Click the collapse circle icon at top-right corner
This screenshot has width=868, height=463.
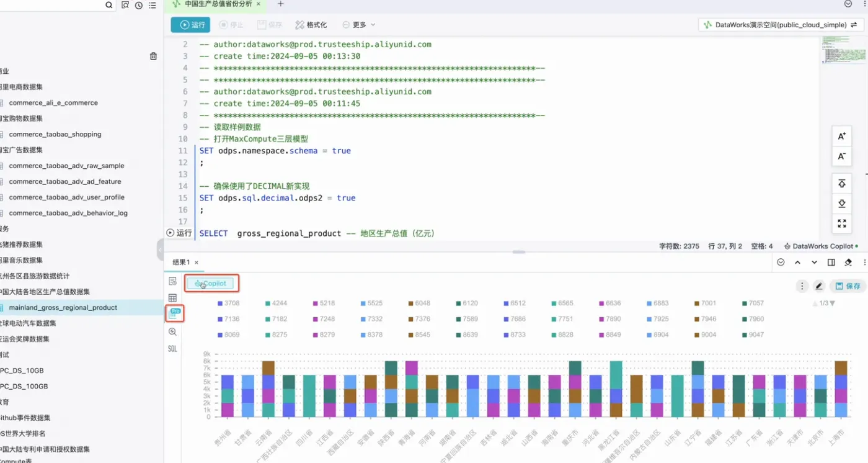pos(848,4)
